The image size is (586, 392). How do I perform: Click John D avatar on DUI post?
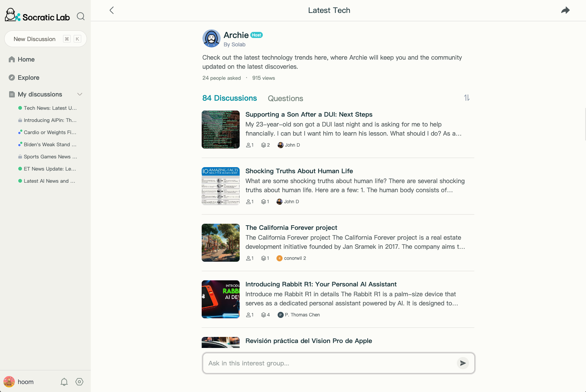tap(281, 145)
